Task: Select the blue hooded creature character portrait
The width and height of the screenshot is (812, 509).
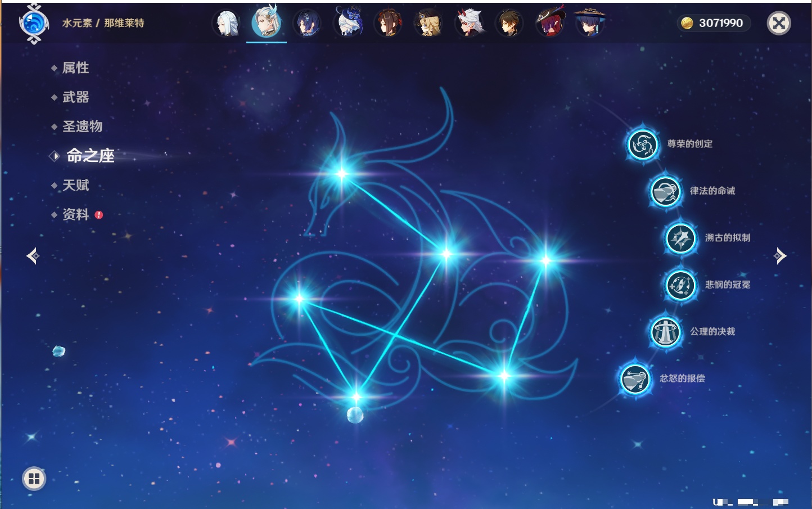Action: 348,22
